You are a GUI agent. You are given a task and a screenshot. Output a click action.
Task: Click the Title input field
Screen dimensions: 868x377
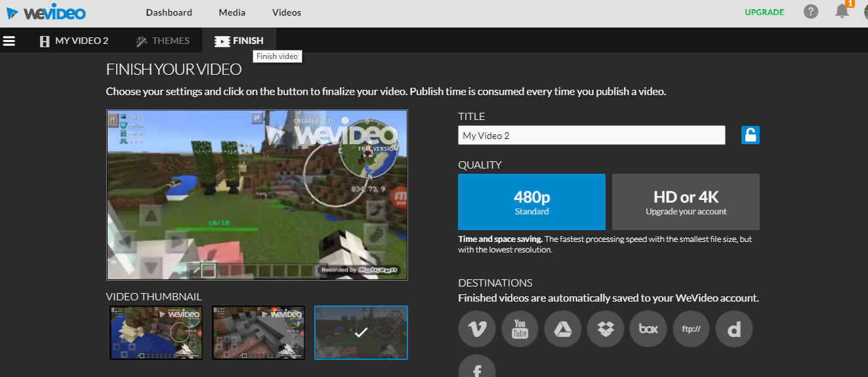pyautogui.click(x=592, y=135)
